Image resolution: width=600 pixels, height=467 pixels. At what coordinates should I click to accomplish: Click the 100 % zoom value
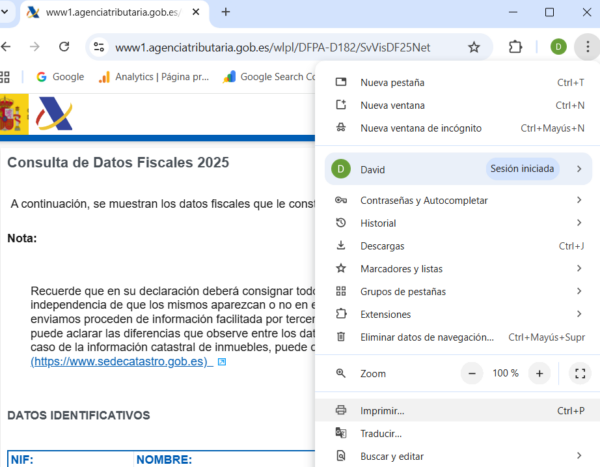pos(505,373)
